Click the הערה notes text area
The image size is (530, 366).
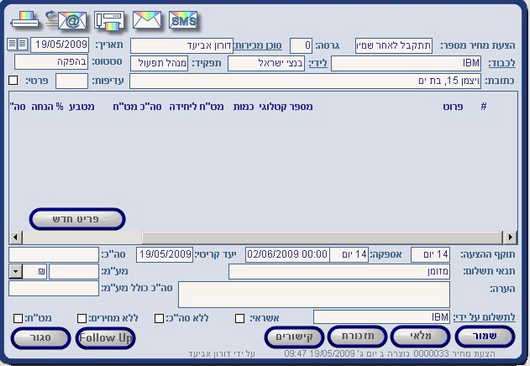click(314, 294)
